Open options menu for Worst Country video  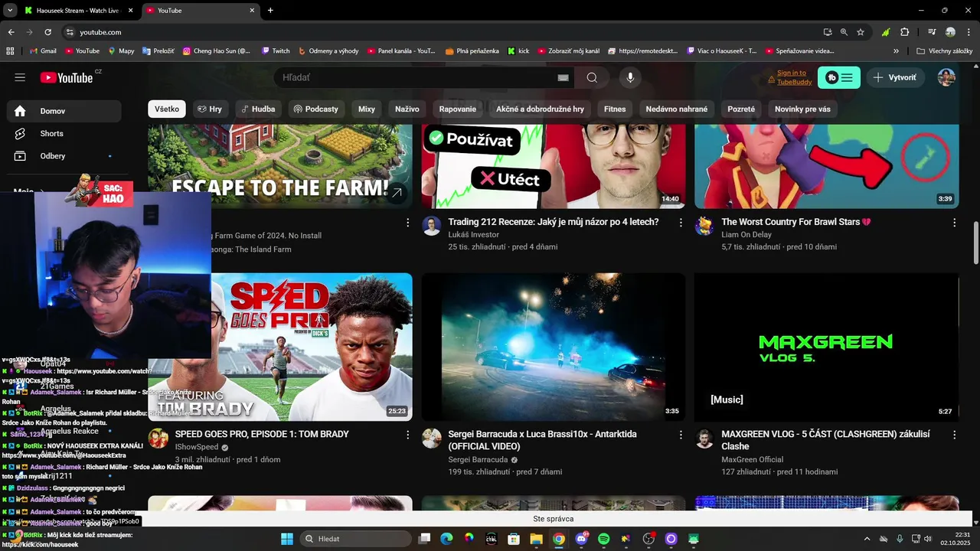954,223
